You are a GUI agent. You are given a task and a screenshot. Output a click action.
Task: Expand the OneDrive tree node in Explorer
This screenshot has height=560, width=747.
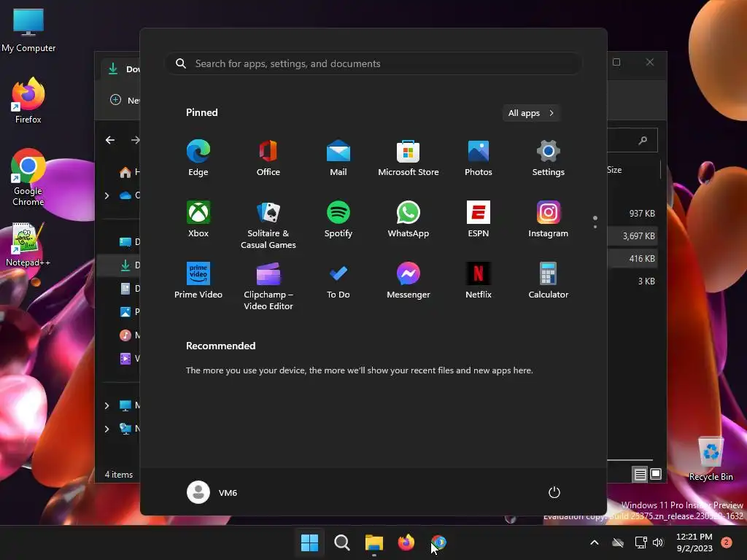[107, 195]
